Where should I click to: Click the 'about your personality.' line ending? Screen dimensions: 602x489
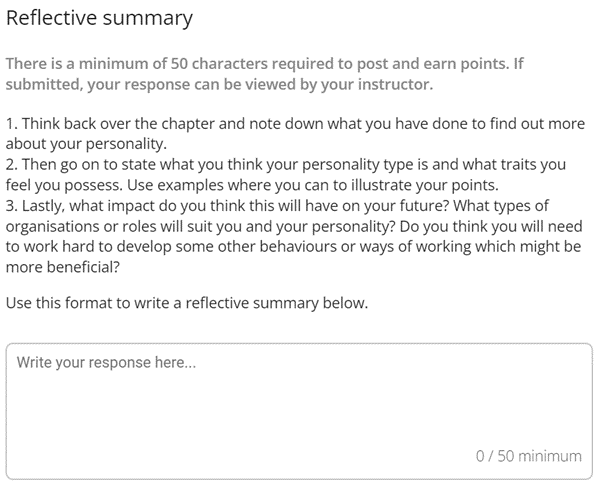(x=92, y=144)
